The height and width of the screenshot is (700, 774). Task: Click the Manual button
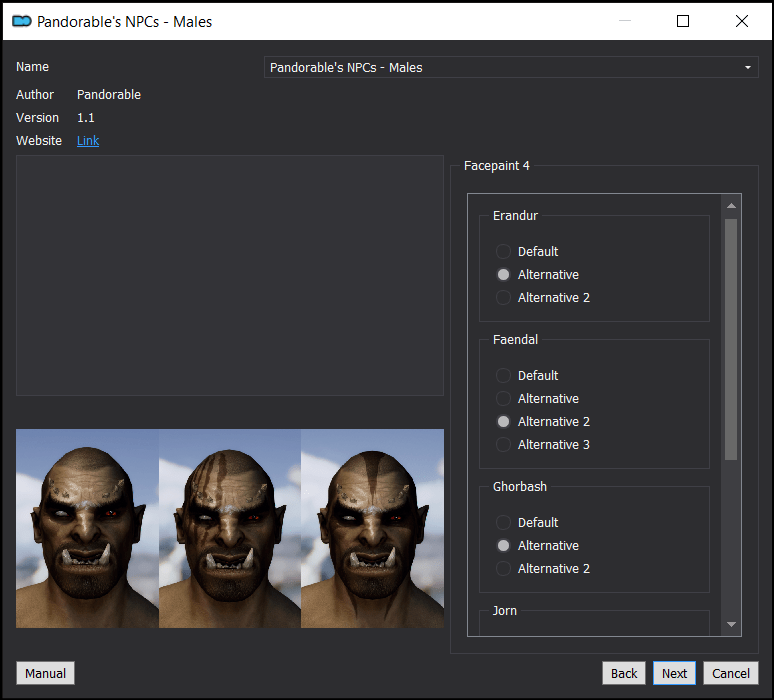pyautogui.click(x=45, y=673)
